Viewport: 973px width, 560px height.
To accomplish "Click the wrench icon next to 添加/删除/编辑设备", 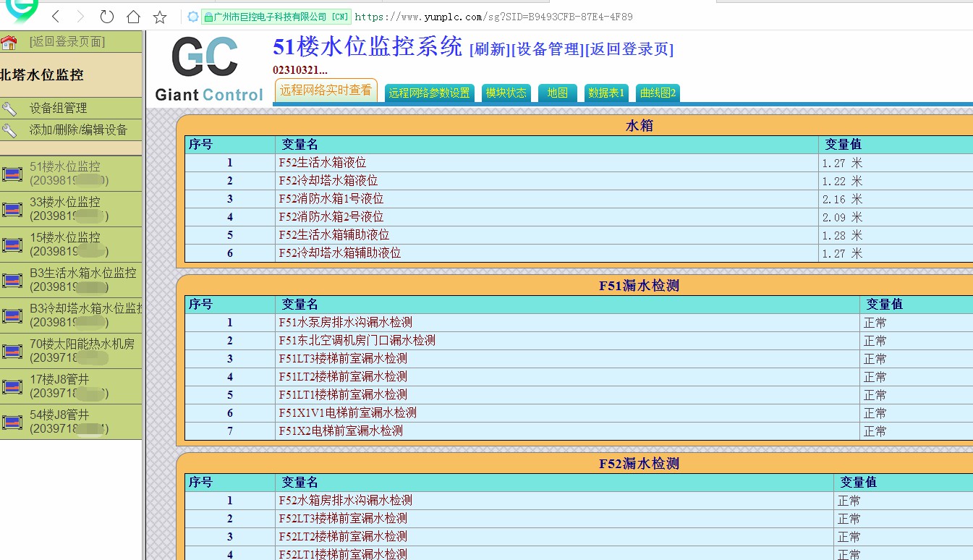I will tap(9, 130).
